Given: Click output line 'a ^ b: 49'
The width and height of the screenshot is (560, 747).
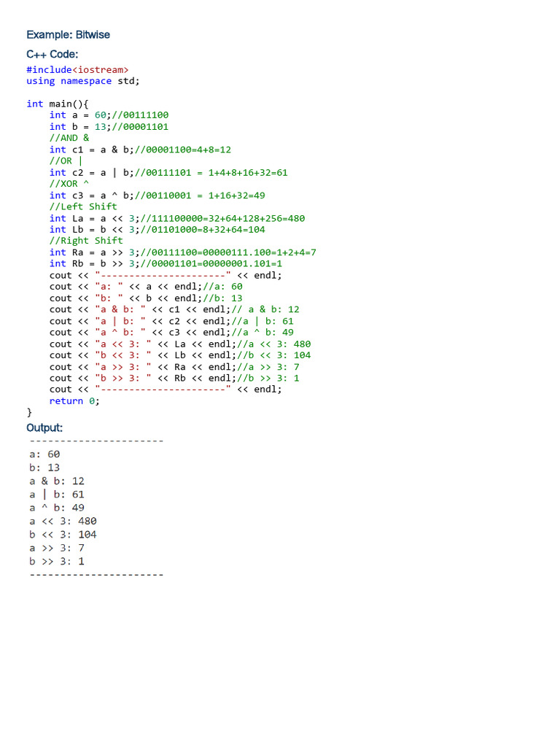Looking at the screenshot, I should [57, 508].
